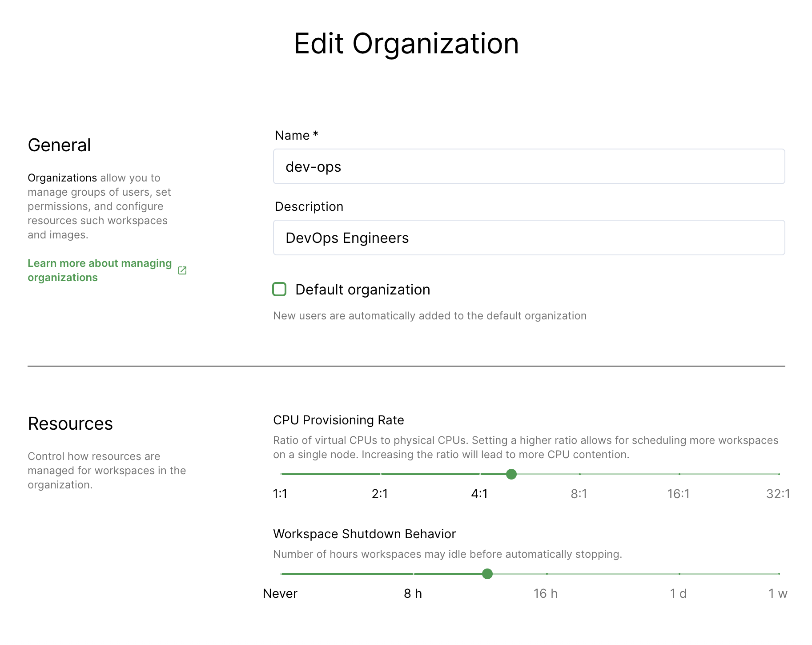Set CPU Provisioning Rate to 32:1
Screen dimensions: 812x645
pos(779,474)
